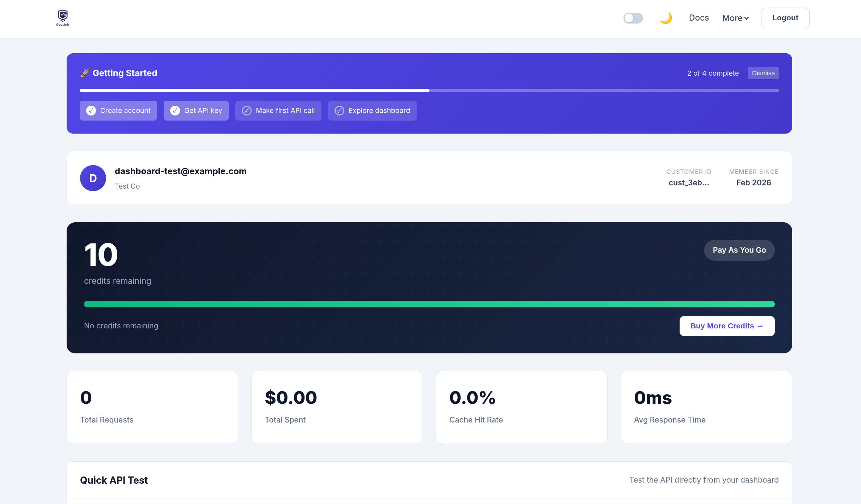Viewport: 861px width, 504px height.
Task: Click Buy More Credits button
Action: [727, 326]
